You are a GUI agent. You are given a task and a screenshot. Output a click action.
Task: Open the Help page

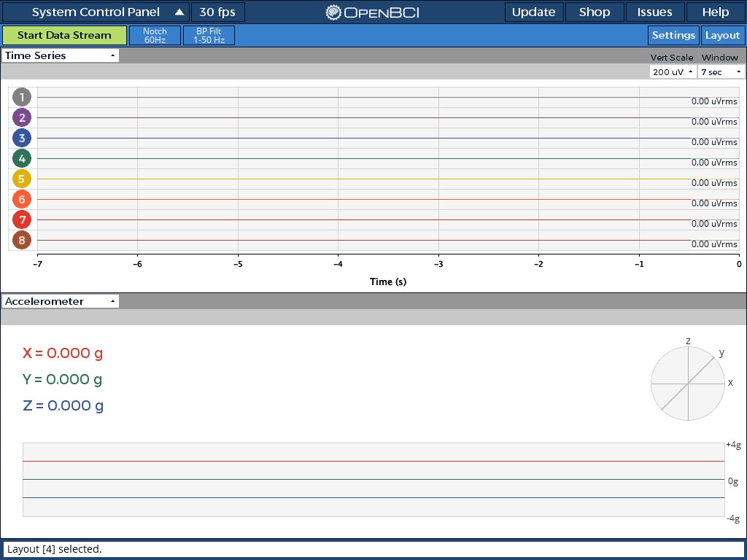click(x=714, y=12)
